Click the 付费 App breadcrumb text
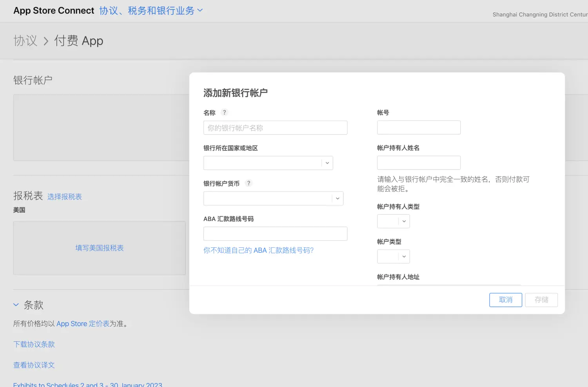Image resolution: width=588 pixels, height=387 pixels. click(x=79, y=41)
